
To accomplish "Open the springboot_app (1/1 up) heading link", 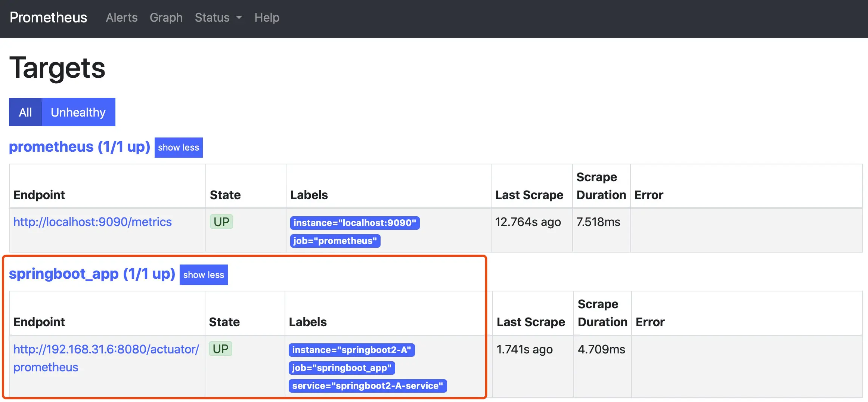I will point(92,274).
